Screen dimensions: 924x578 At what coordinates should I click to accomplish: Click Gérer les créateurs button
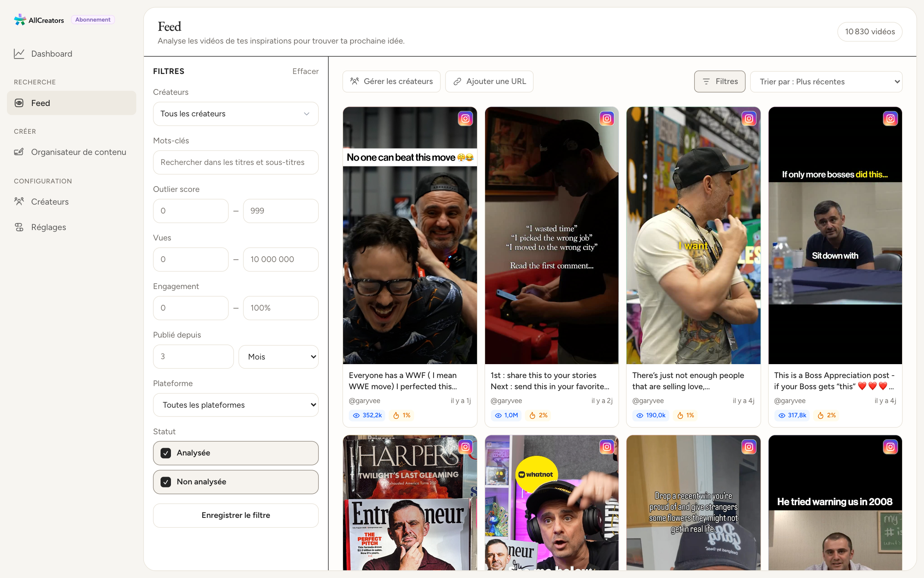[391, 81]
